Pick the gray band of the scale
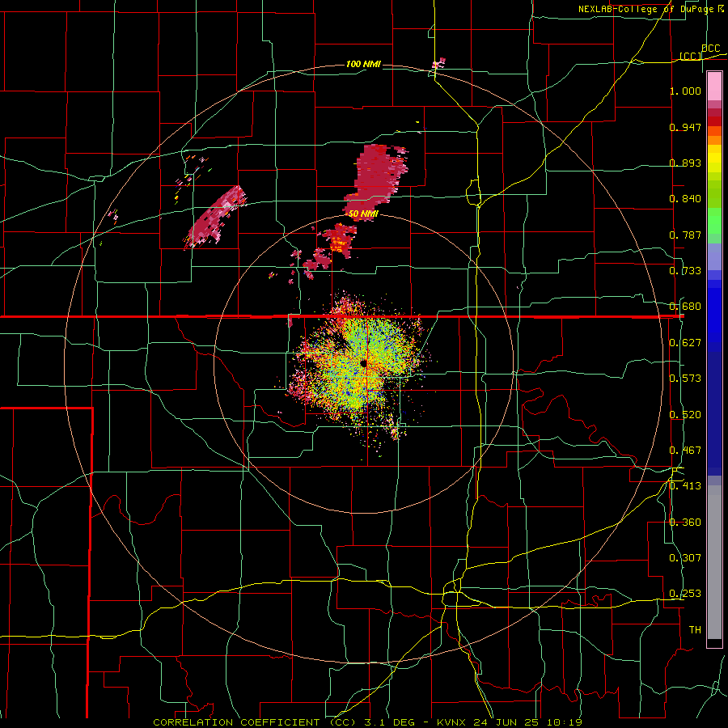This screenshot has width=728, height=728. point(714,562)
